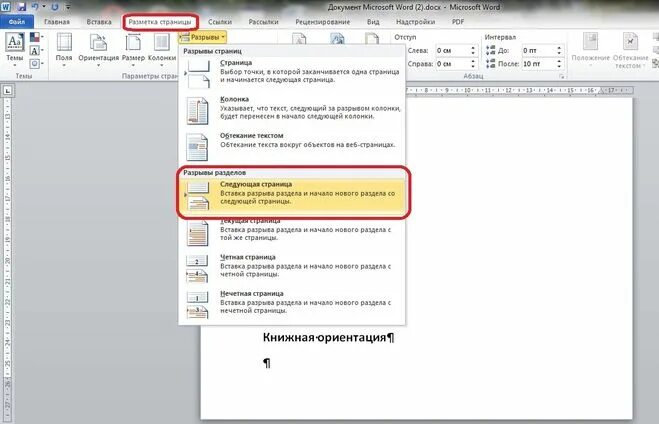Click the Подложка watermark icon
Viewport: 659px width, 424px height.
pos(299,39)
